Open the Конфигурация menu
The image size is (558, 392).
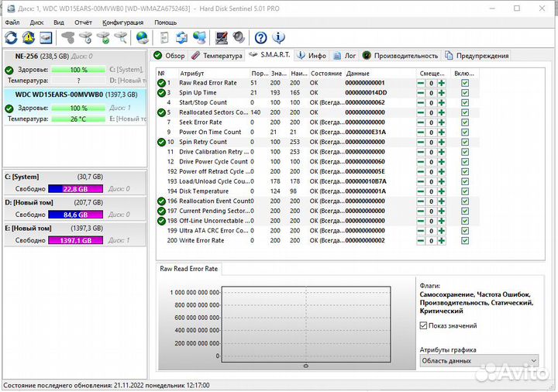[x=122, y=22]
